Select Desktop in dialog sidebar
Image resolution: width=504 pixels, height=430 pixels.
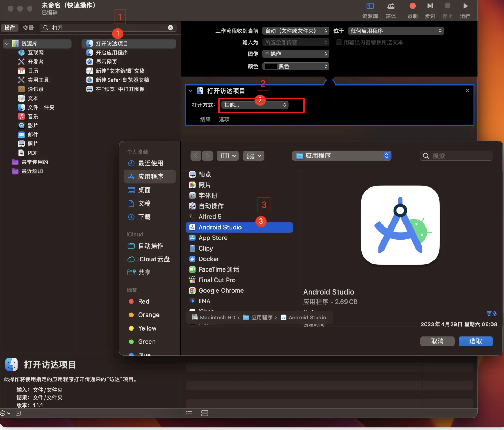(x=149, y=190)
